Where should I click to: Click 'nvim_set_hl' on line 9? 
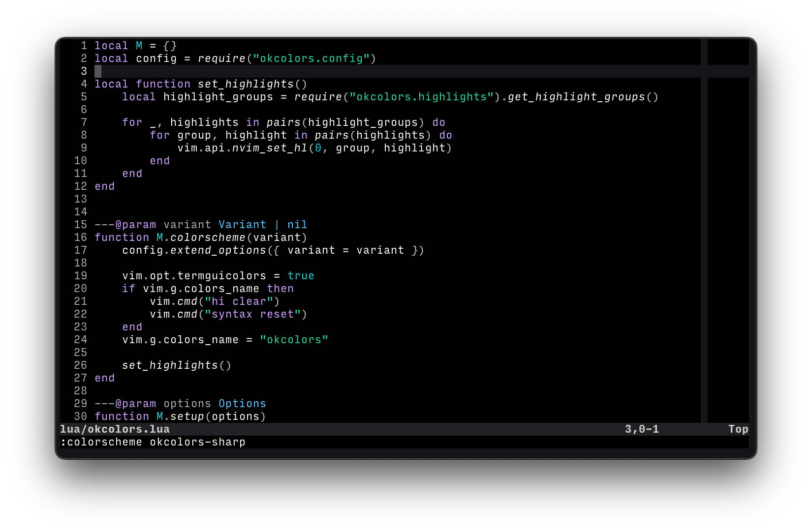pyautogui.click(x=270, y=148)
